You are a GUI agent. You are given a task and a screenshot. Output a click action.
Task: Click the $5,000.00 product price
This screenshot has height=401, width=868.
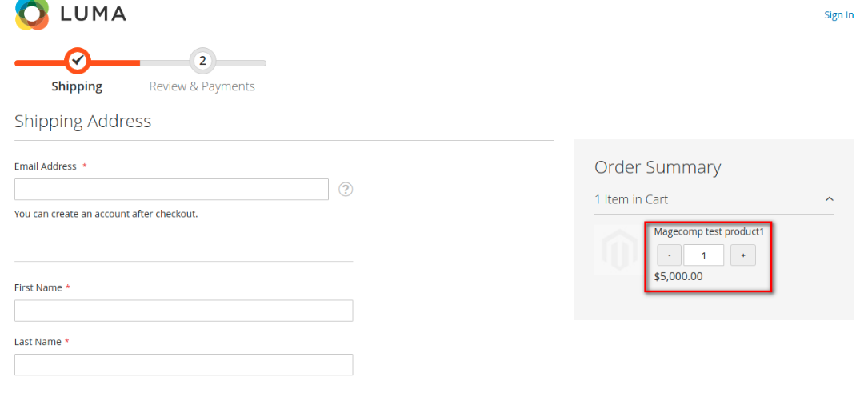point(678,276)
